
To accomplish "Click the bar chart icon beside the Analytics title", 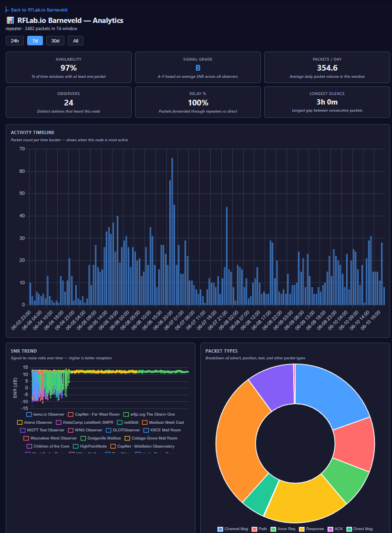I will coord(10,21).
